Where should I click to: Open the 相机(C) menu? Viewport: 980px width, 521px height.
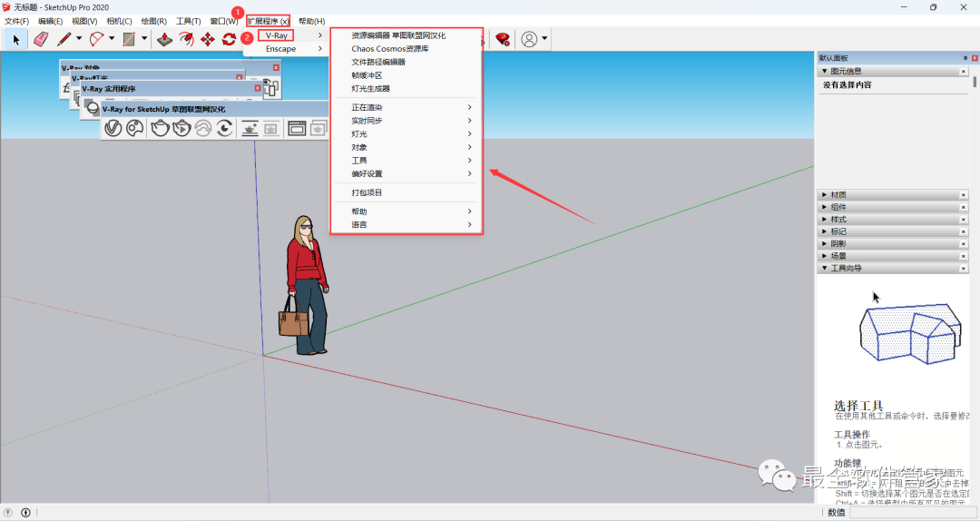(x=119, y=21)
